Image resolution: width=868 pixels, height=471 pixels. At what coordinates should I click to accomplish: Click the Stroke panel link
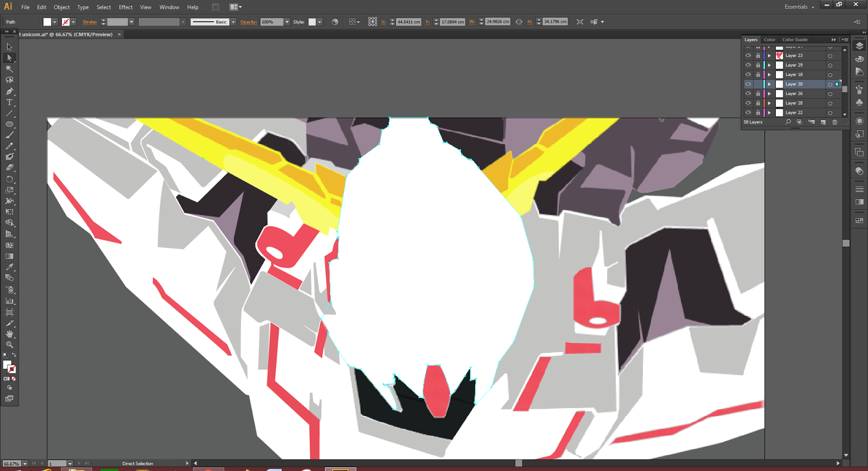90,22
